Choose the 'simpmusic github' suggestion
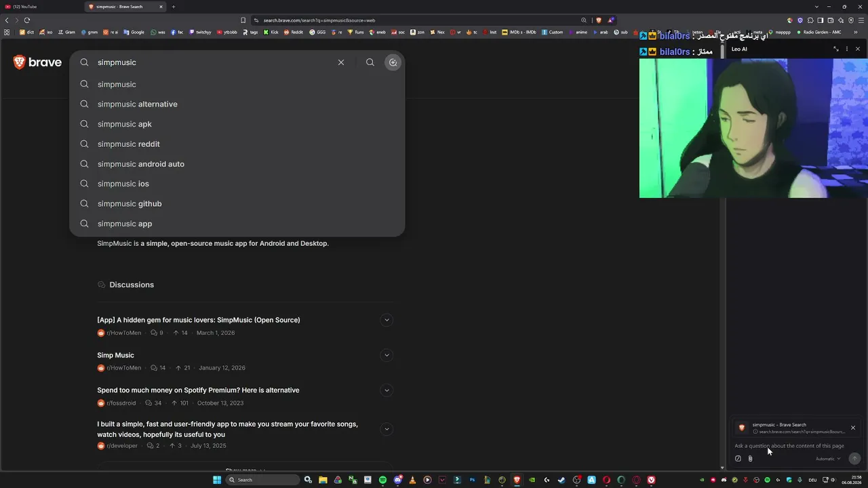868x488 pixels. [237, 203]
